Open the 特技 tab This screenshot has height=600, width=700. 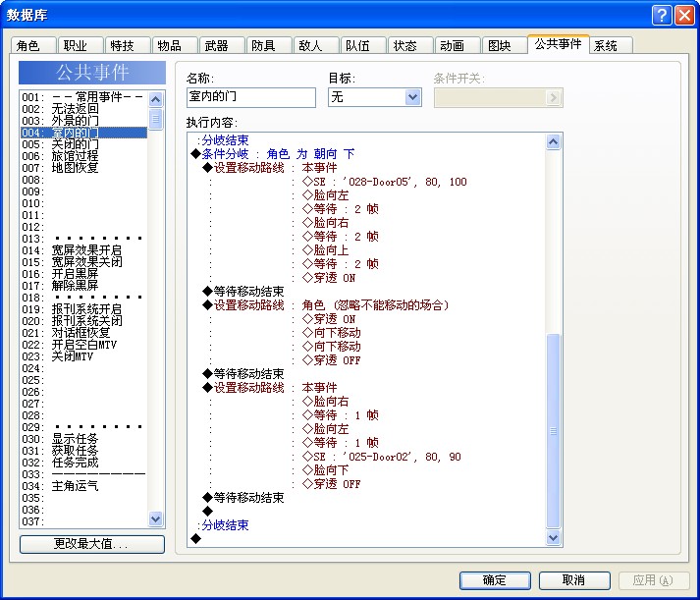coord(128,45)
